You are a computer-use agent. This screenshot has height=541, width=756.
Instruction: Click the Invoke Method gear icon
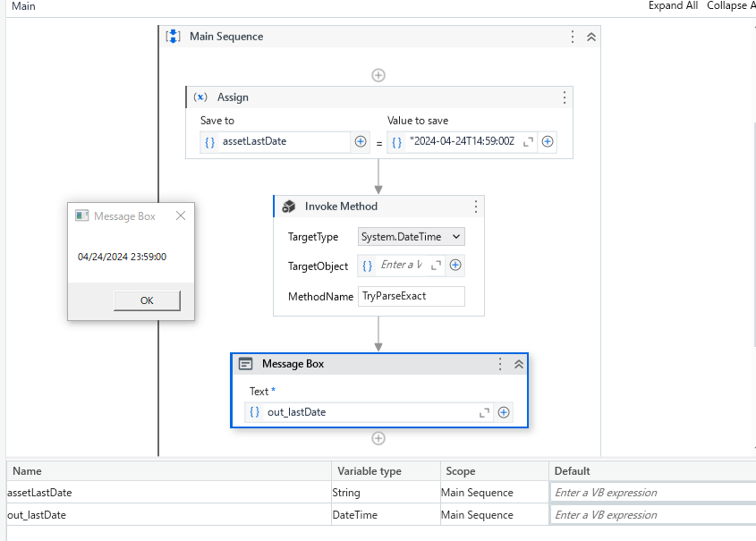288,206
